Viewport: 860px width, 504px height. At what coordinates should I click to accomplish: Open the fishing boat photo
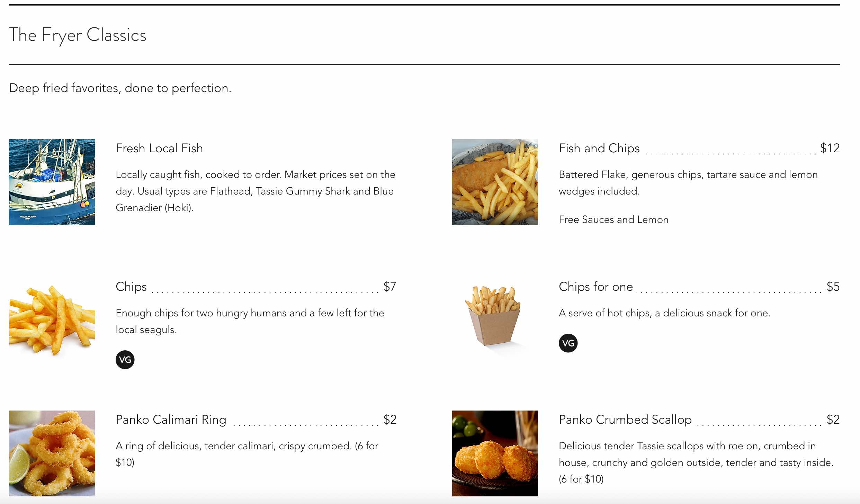52,182
